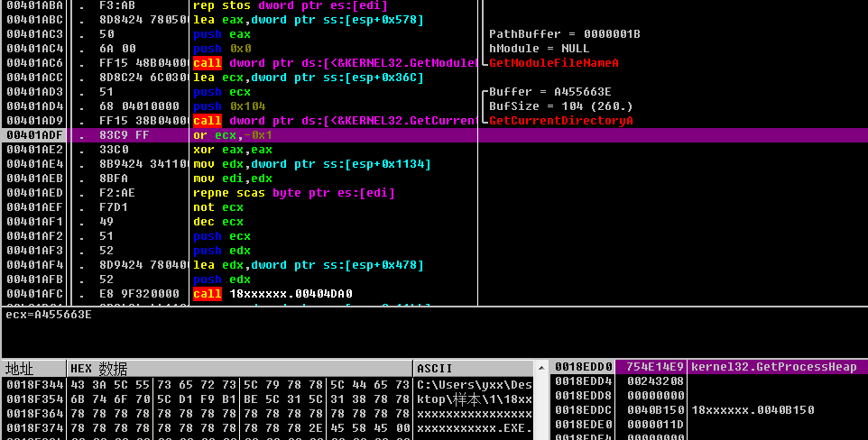Select hex bytes '83C9 FF'
868x440 pixels.
point(125,135)
